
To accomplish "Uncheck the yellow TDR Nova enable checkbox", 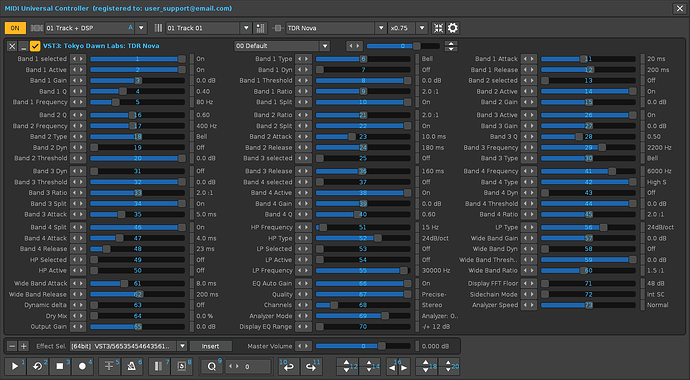I will tap(35, 46).
